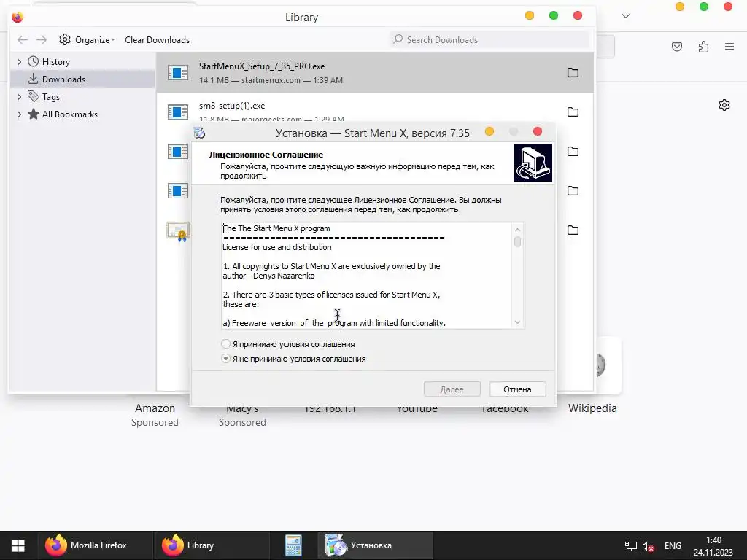747x560 pixels.
Task: Open containing folder for third download row
Action: pyautogui.click(x=573, y=152)
